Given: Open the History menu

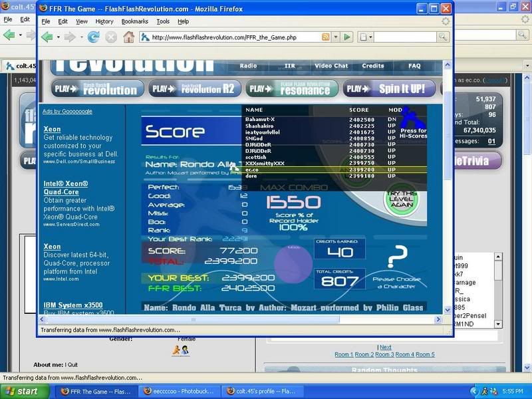Looking at the screenshot, I should 104,21.
